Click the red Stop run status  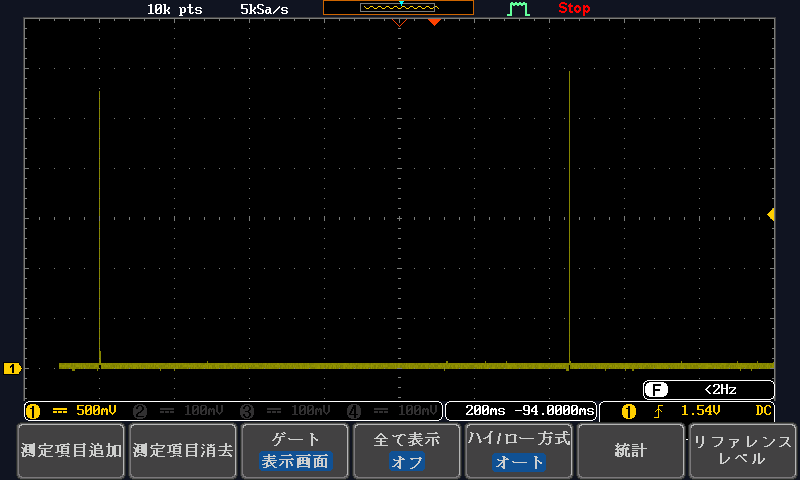point(574,8)
